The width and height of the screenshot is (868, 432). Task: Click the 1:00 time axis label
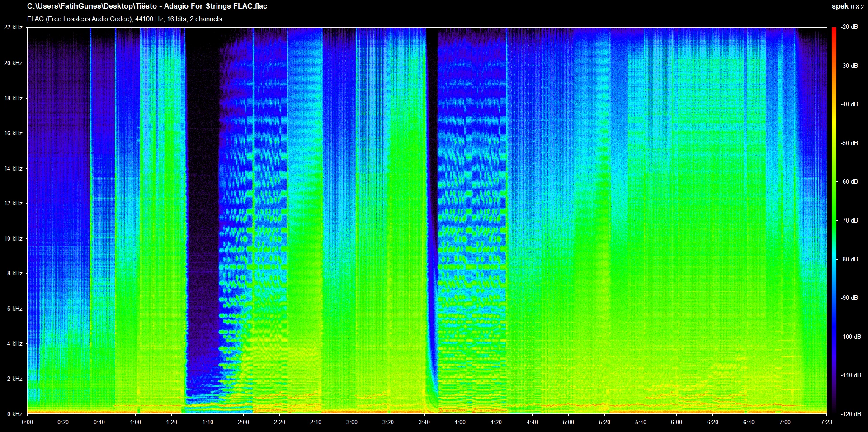point(135,423)
